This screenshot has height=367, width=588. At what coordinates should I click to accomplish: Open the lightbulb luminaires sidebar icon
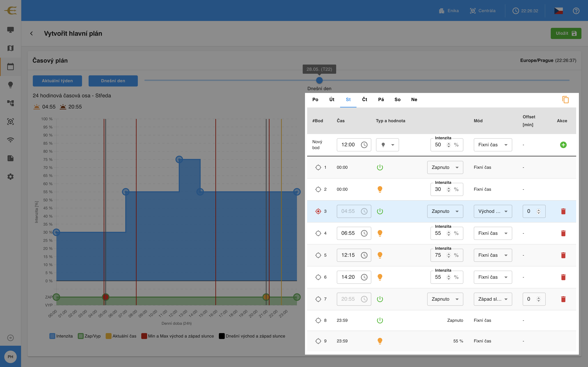(x=10, y=85)
